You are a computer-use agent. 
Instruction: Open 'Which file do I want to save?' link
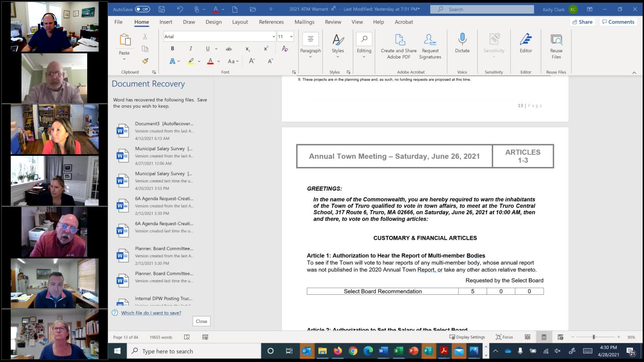pyautogui.click(x=151, y=313)
